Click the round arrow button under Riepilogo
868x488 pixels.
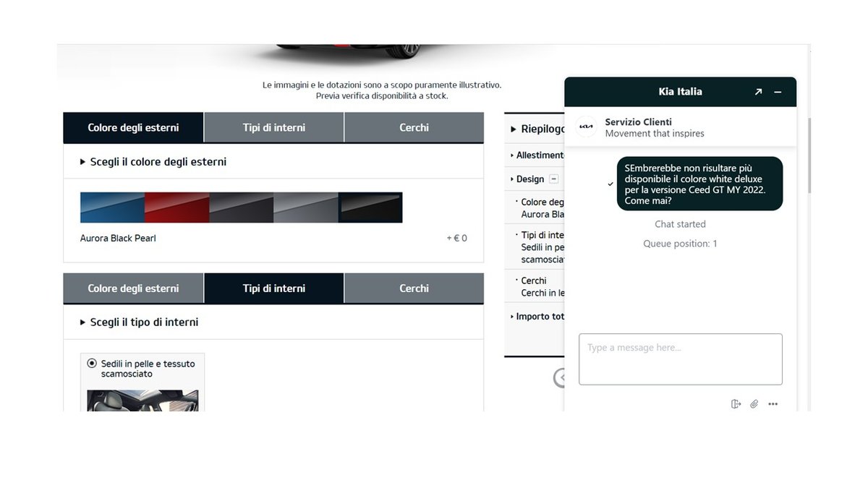559,377
